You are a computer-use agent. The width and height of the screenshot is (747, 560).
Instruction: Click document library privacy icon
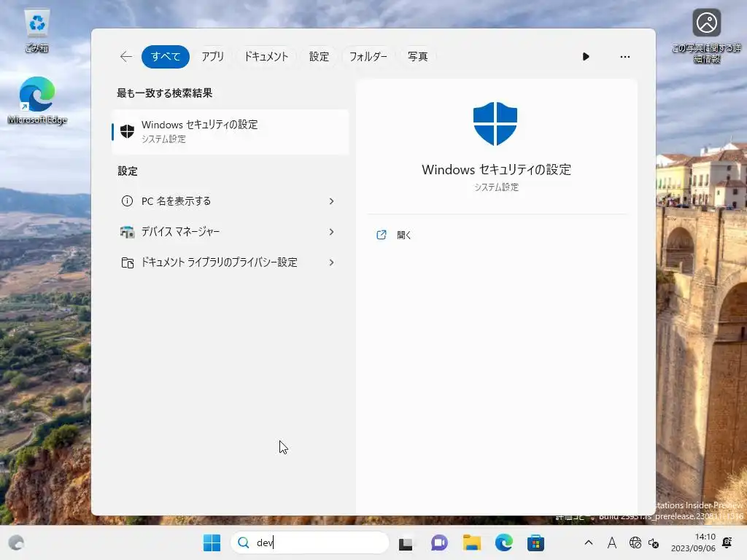(x=127, y=262)
